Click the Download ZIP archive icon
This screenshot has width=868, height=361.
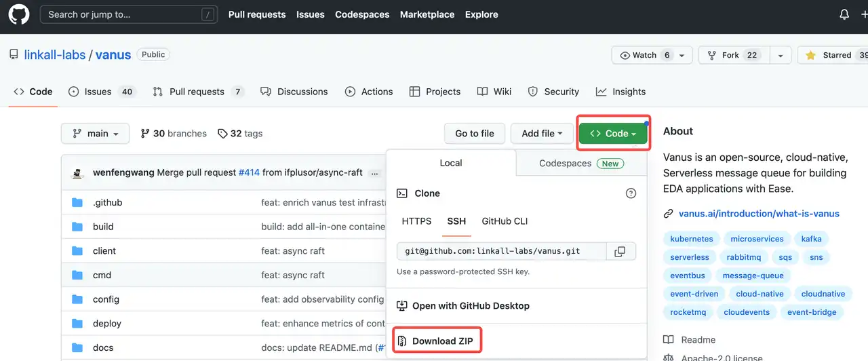point(402,341)
